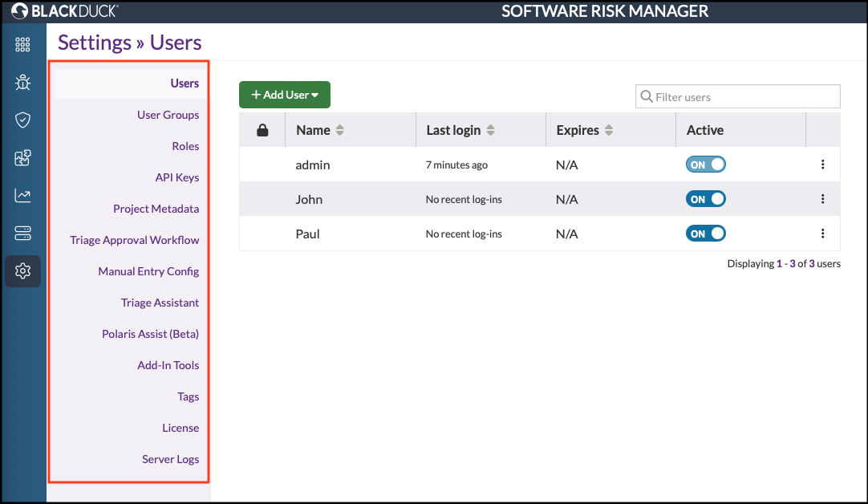Sort users by Name column arrows
The width and height of the screenshot is (868, 504).
click(340, 130)
